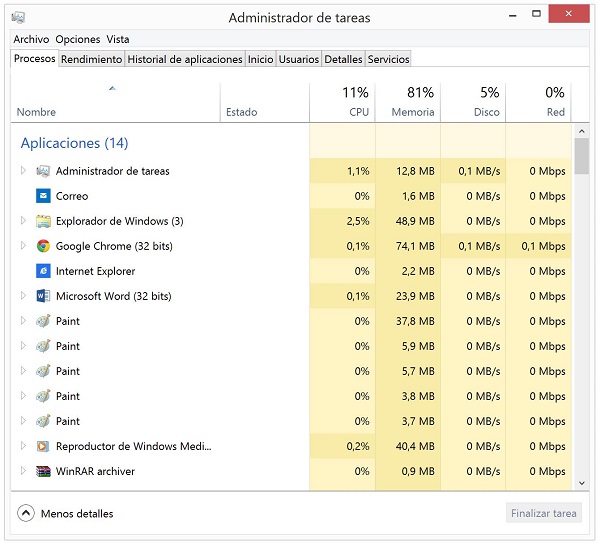This screenshot has height=546, width=600.
Task: Click the Reproductor de Windows Media icon
Action: click(43, 446)
